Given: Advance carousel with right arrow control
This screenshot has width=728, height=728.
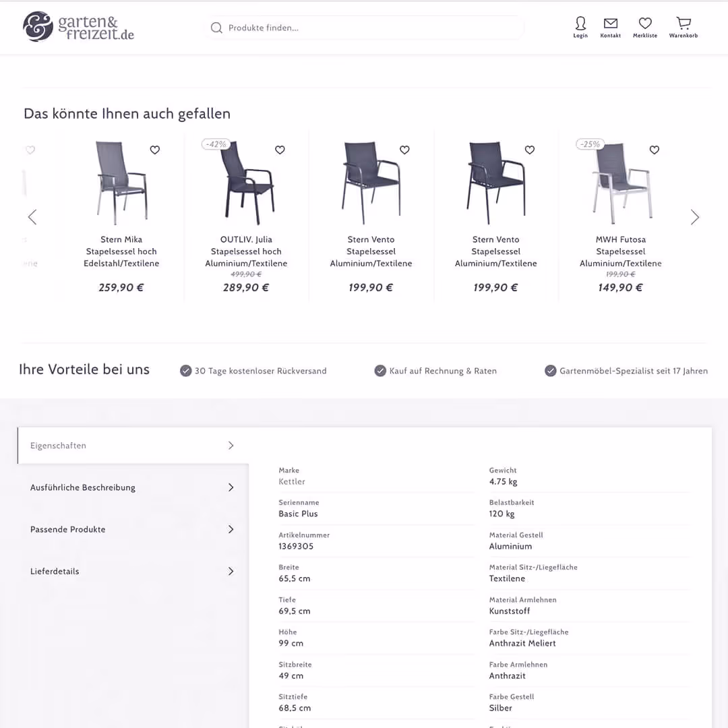Looking at the screenshot, I should pos(695,216).
